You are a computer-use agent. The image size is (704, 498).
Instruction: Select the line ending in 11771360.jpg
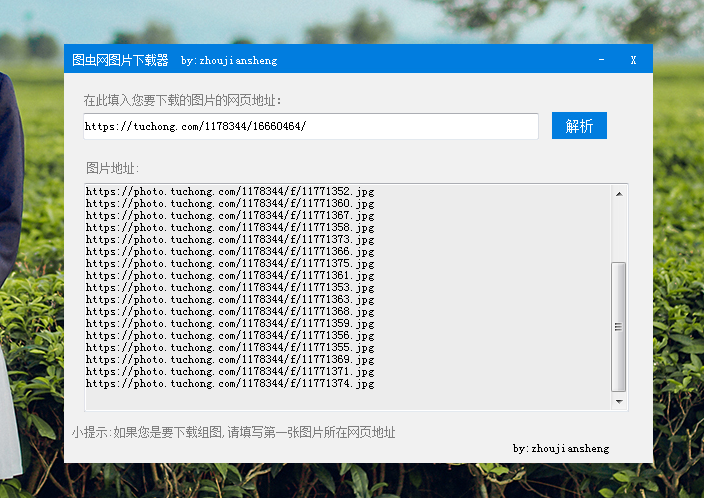(230, 204)
